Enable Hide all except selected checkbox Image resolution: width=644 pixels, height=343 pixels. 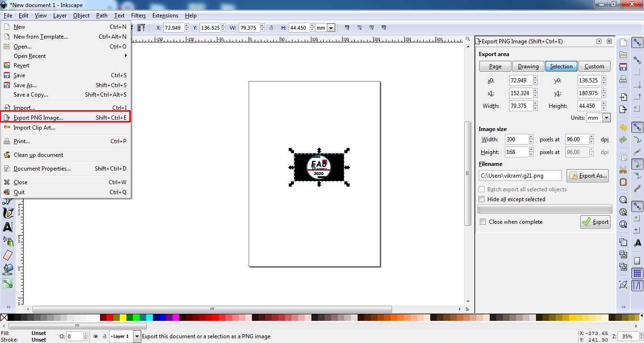click(482, 199)
